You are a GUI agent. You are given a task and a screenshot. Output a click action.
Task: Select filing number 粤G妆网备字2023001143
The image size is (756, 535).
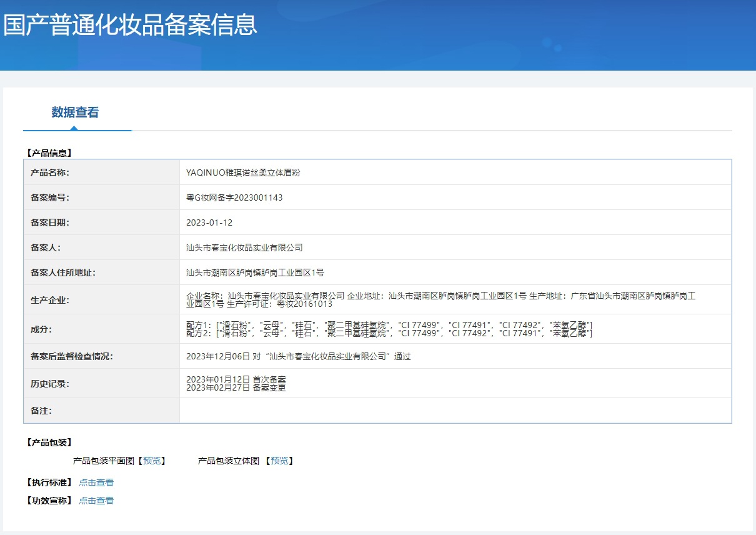click(234, 197)
